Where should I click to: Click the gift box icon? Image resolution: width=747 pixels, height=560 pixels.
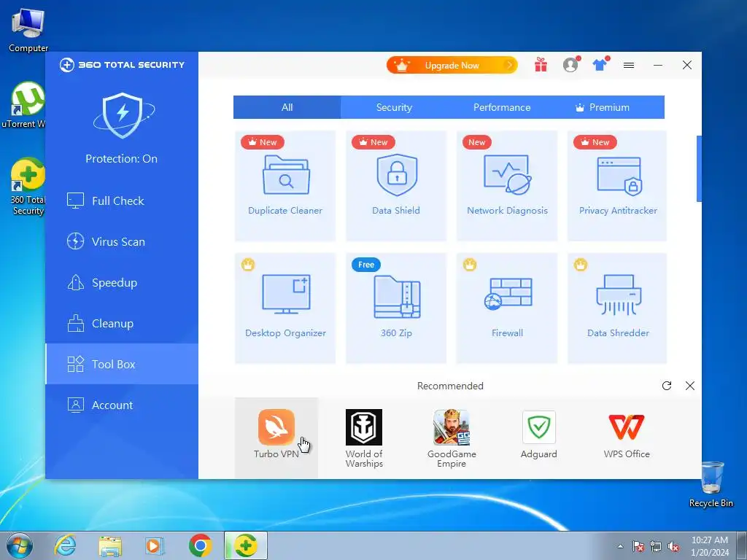[x=541, y=65]
